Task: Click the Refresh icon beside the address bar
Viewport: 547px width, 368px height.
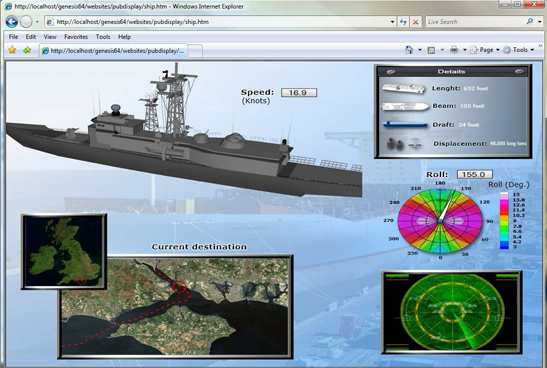Action: (403, 22)
